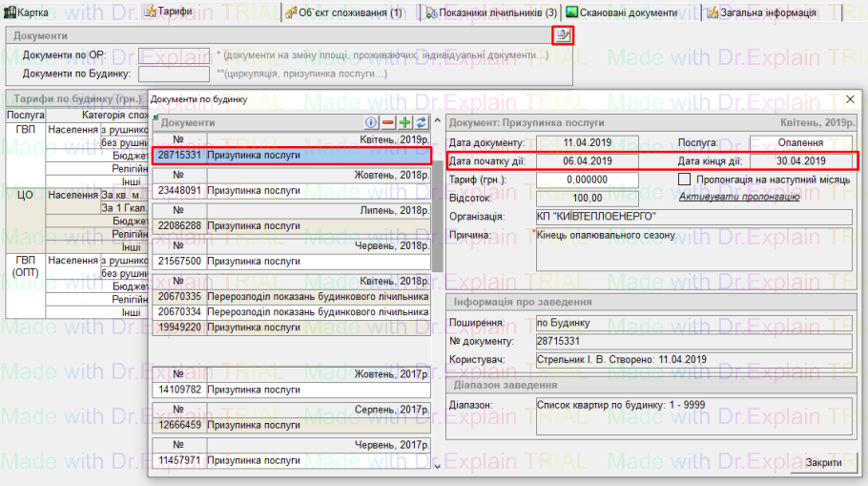Click the Тариф (грн.) value field
The image size is (868, 486).
coord(573,180)
